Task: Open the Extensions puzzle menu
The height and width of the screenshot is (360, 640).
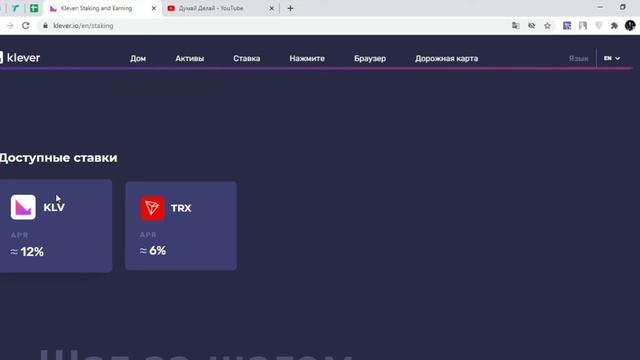Action: coord(614,26)
